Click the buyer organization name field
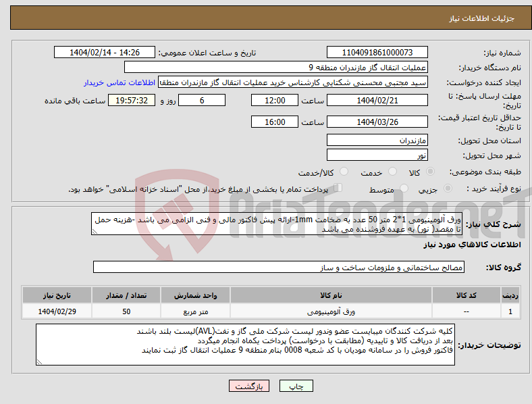The width and height of the screenshot is (532, 404). [x=276, y=67]
